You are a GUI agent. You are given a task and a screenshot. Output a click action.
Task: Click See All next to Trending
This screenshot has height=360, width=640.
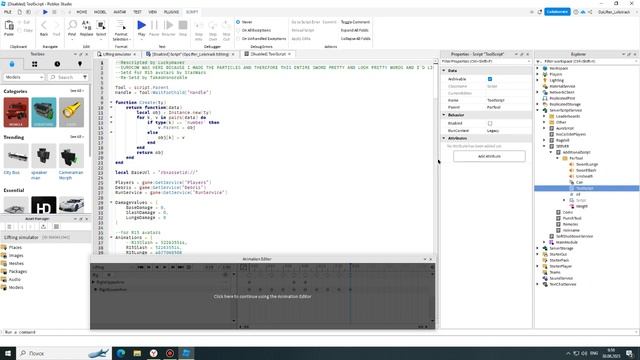coord(76,137)
